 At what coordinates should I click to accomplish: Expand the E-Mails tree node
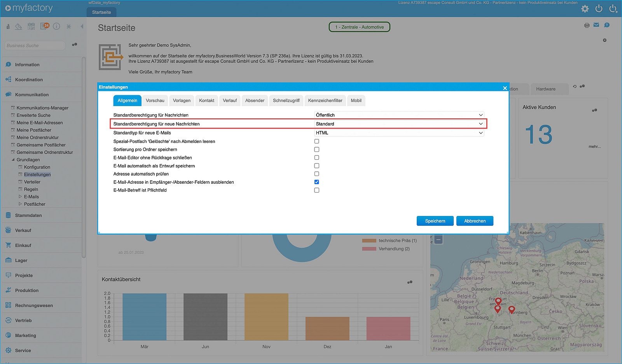20,197
